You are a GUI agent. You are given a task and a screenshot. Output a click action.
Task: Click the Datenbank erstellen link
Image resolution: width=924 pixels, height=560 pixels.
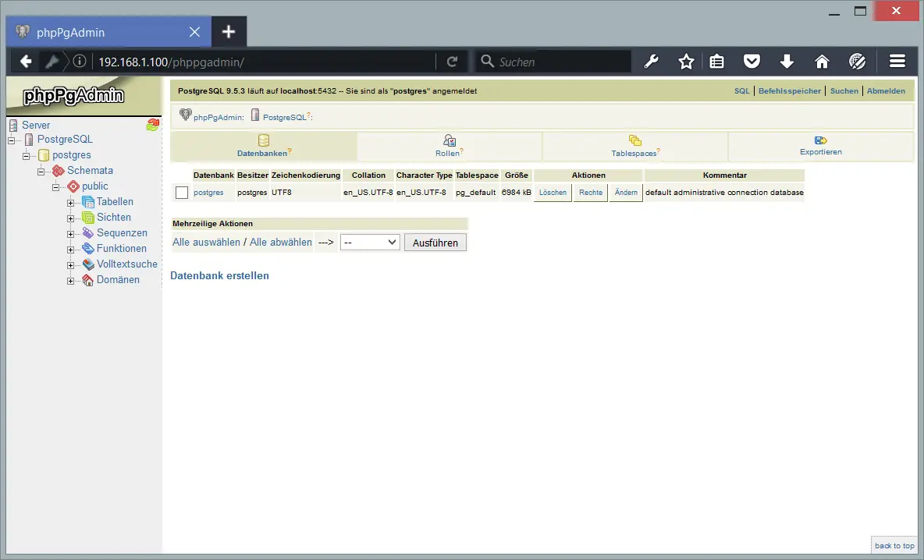click(219, 275)
